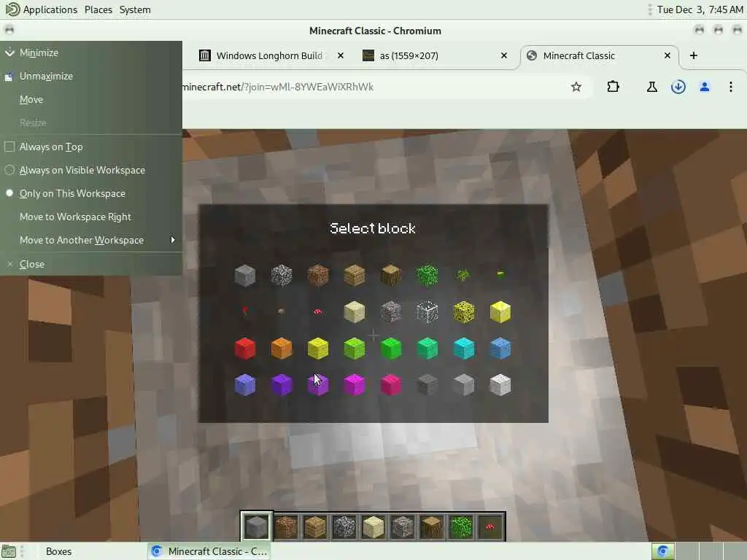The height and width of the screenshot is (560, 747).
Task: Choose Move from the window menu
Action: pos(91,99)
